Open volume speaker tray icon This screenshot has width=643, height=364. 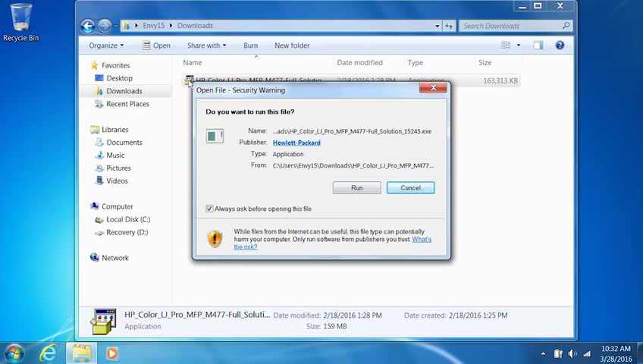[x=572, y=353]
